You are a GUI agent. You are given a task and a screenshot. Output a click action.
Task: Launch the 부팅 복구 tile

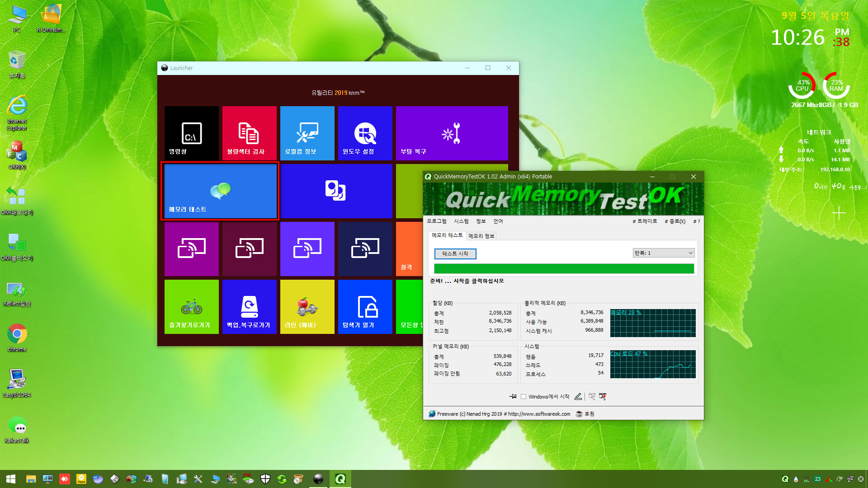click(452, 133)
